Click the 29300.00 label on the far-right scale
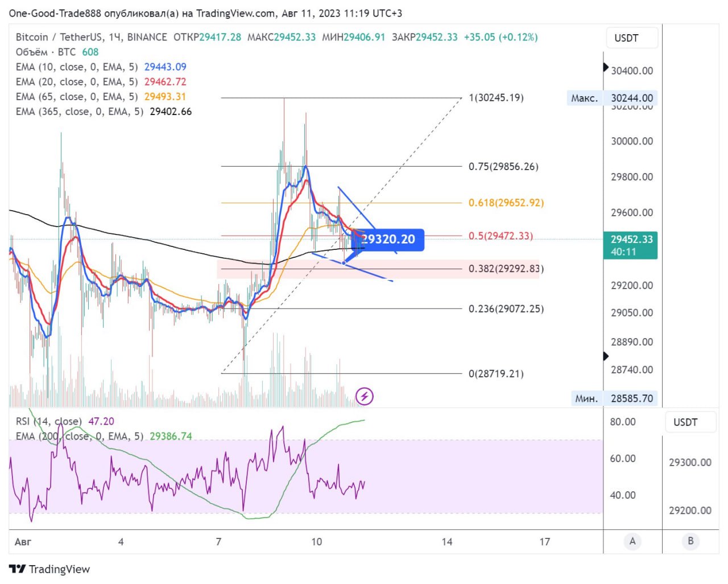728x584 pixels. [690, 463]
